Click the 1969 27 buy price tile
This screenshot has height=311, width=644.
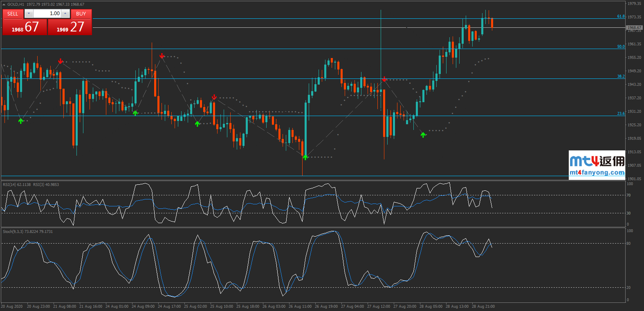pyautogui.click(x=70, y=27)
